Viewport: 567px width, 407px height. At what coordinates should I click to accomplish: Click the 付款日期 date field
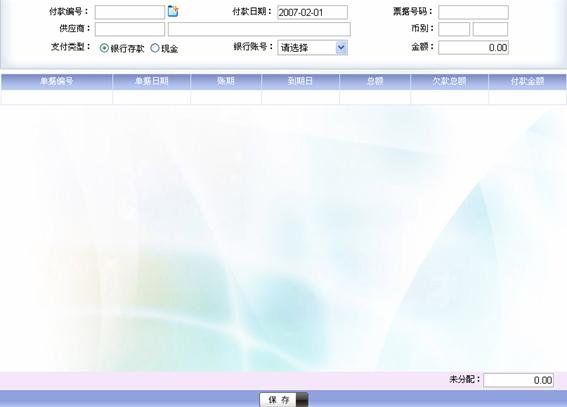[x=312, y=12]
